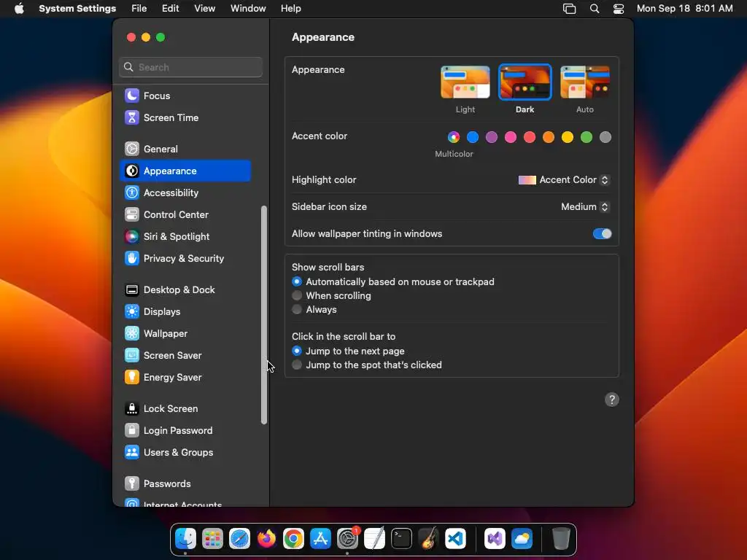Open Passwords key icon
Viewport: 747px width, 560px height.
click(132, 484)
